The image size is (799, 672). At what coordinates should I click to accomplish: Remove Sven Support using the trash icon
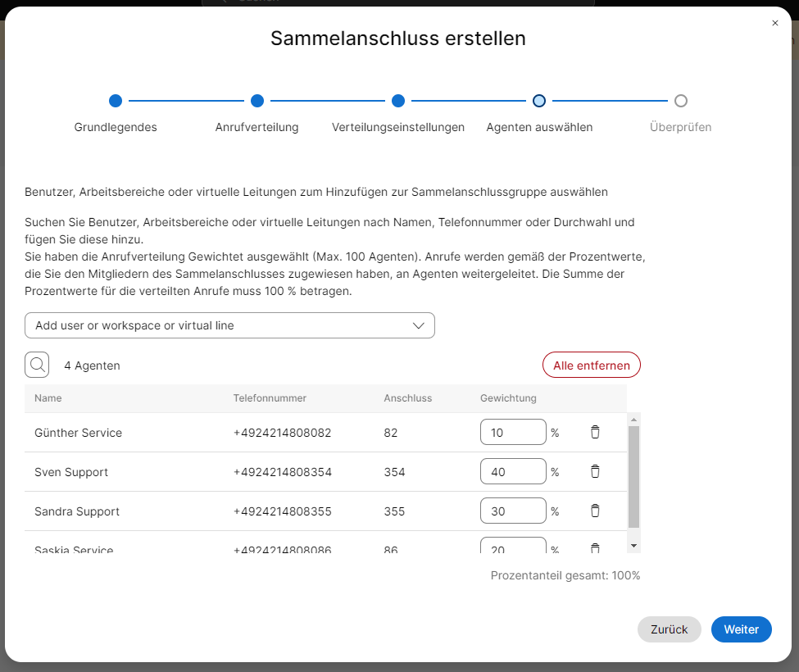(595, 471)
